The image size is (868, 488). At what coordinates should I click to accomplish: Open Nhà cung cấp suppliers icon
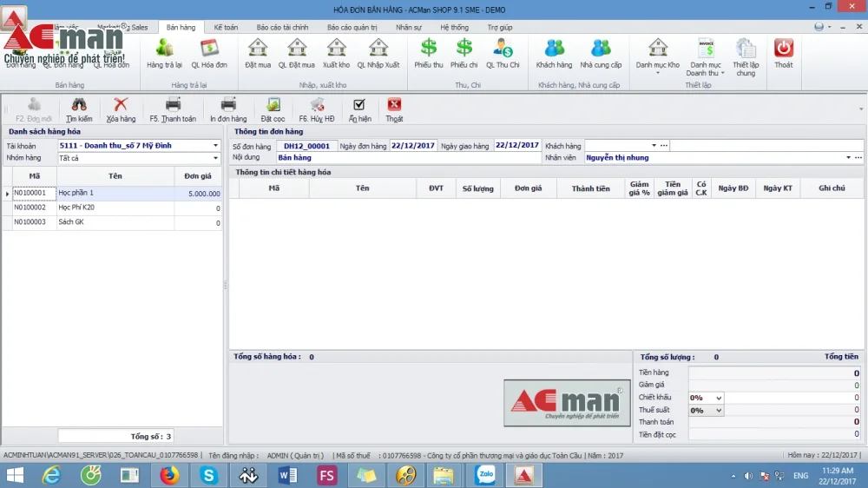[601, 54]
